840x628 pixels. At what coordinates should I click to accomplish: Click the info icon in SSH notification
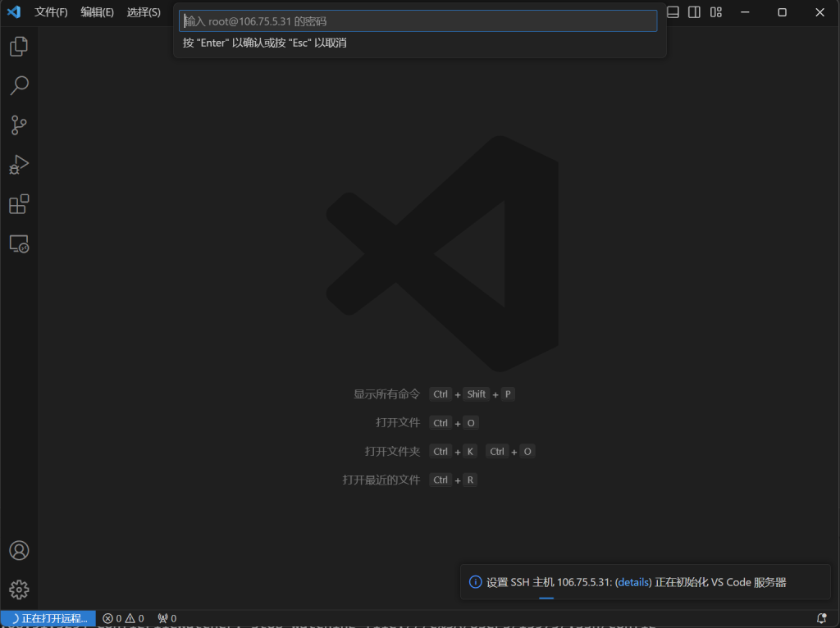click(475, 582)
